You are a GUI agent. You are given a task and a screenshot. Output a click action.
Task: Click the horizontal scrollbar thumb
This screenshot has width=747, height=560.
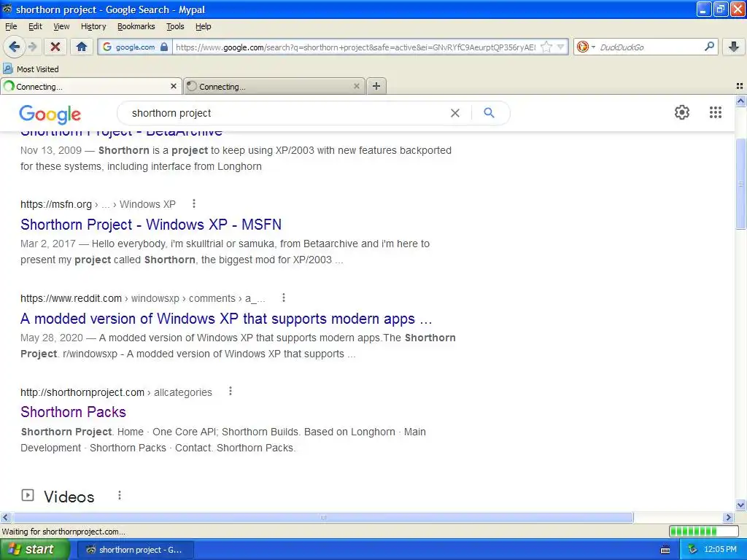tap(323, 517)
